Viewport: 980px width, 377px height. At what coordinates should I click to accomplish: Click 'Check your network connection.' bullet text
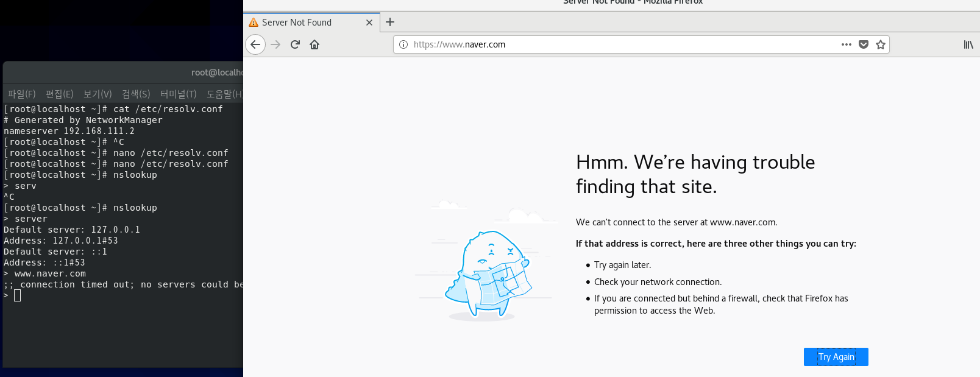click(658, 282)
